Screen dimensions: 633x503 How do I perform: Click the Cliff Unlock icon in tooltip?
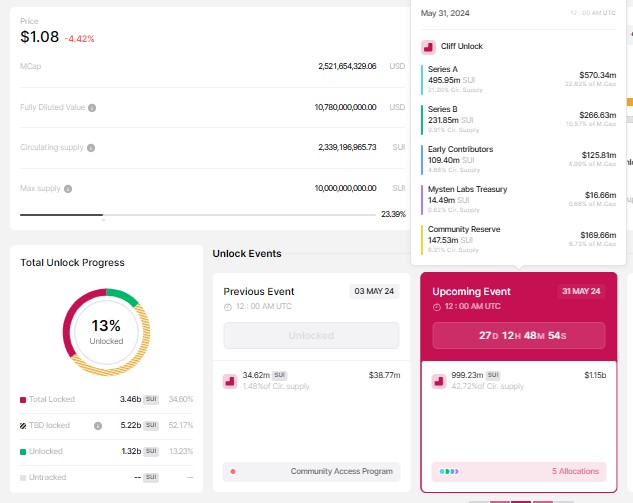point(428,47)
